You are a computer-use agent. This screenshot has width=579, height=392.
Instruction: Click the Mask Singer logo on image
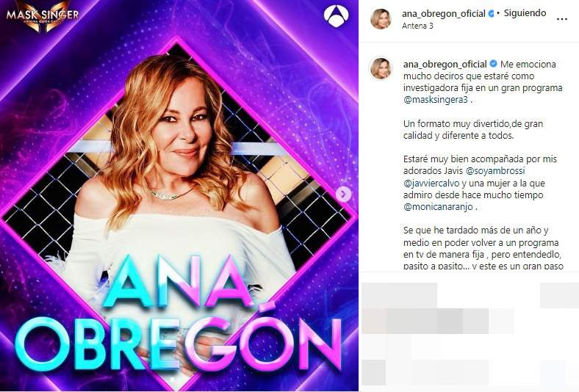tap(42, 15)
